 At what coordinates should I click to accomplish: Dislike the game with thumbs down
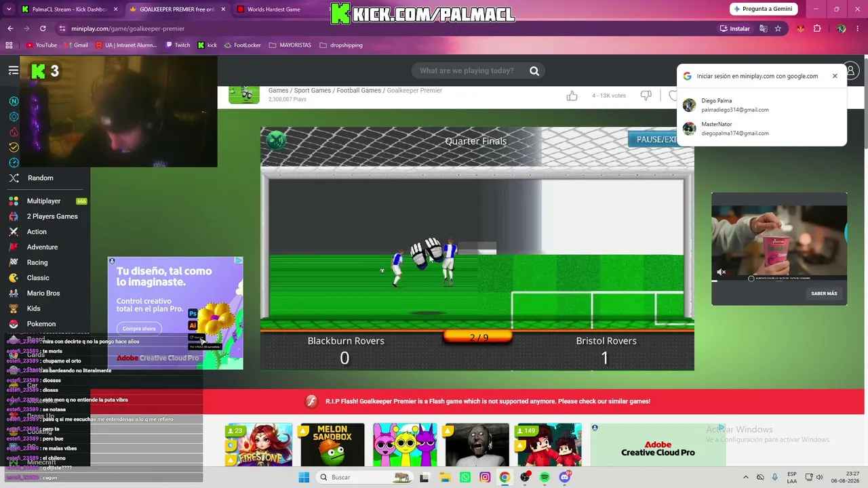pyautogui.click(x=646, y=96)
